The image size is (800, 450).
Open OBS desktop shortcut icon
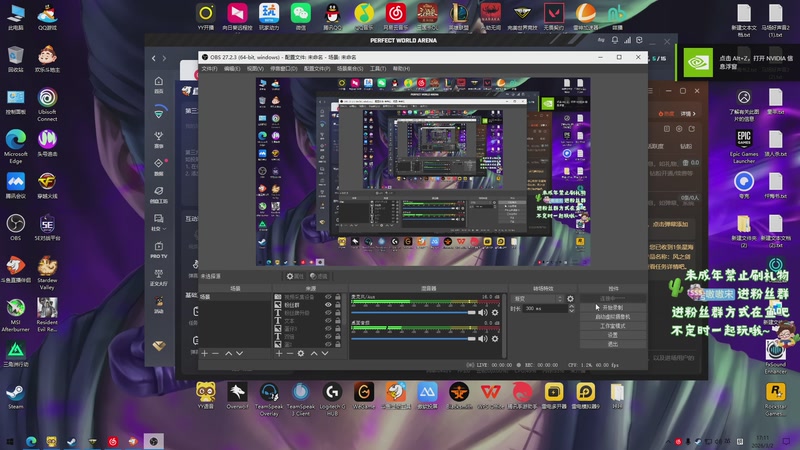16,227
